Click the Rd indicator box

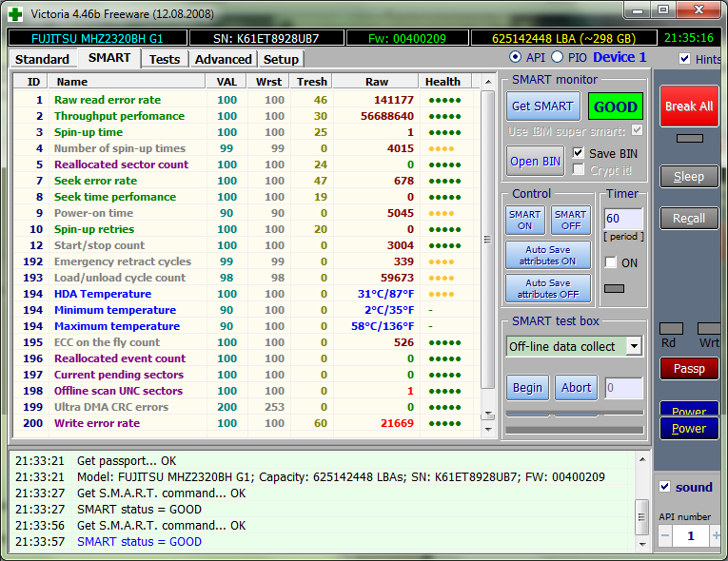tap(671, 329)
